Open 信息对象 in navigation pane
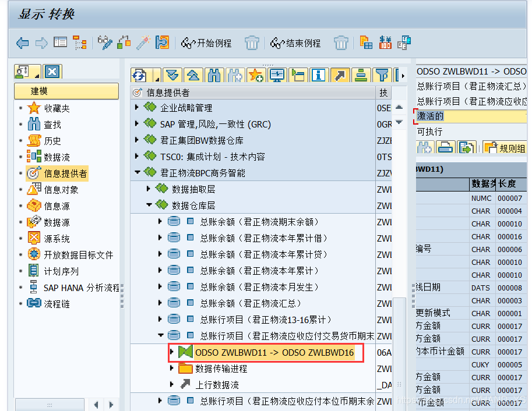This screenshot has height=411, width=532. pos(61,190)
